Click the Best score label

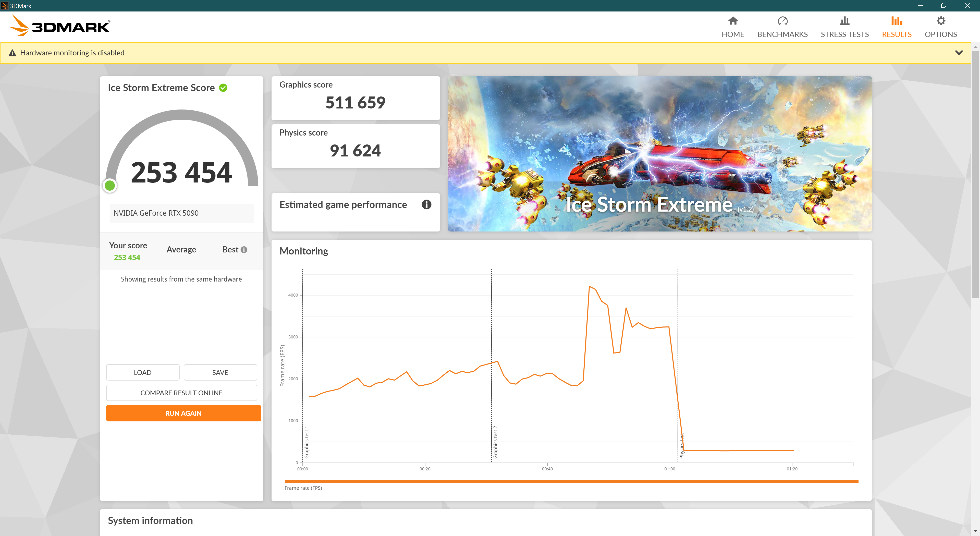pyautogui.click(x=230, y=250)
